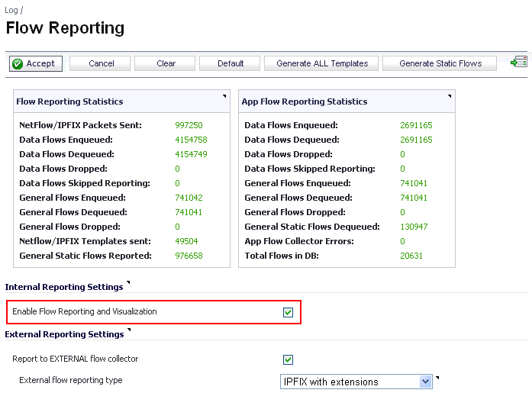Click Generate Static Flows button

pyautogui.click(x=440, y=63)
